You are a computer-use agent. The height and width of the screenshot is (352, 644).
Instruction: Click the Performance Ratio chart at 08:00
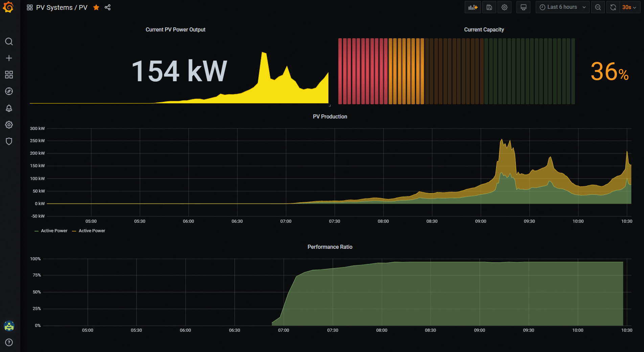[382, 294]
